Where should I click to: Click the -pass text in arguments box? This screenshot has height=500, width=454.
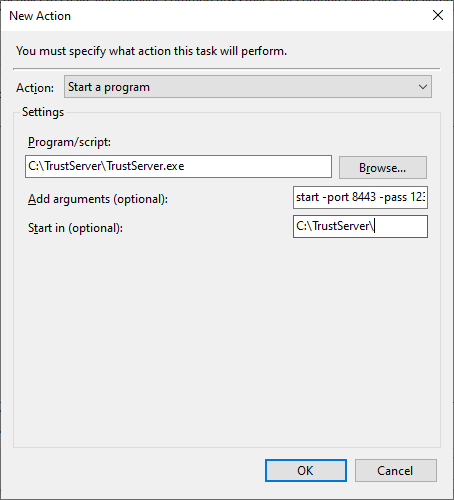pyautogui.click(x=393, y=197)
